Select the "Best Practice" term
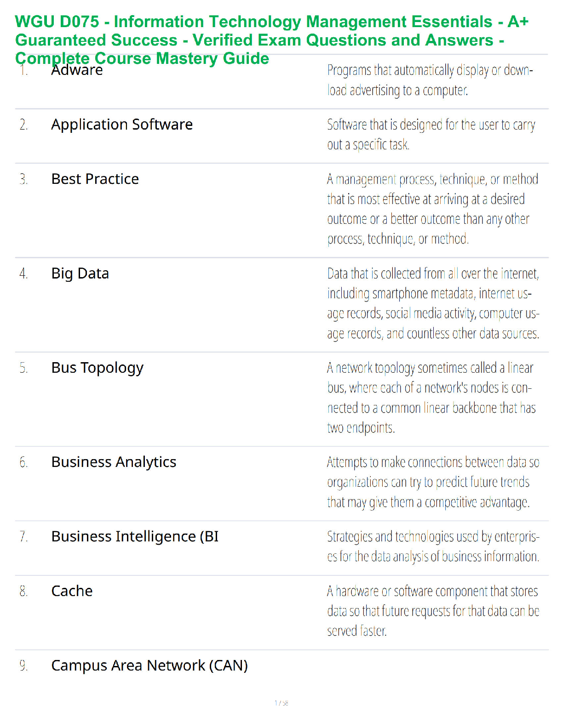 click(x=95, y=179)
